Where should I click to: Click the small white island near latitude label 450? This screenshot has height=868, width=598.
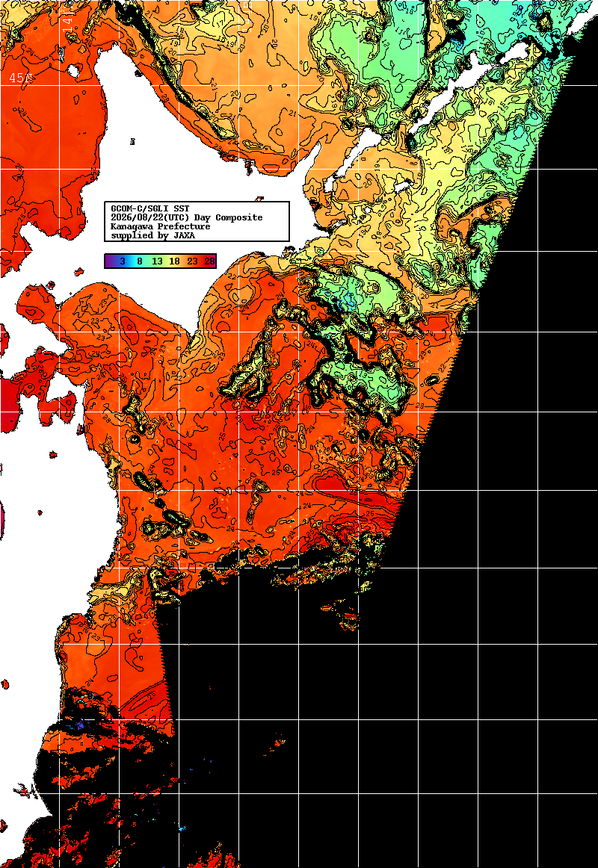point(73,70)
